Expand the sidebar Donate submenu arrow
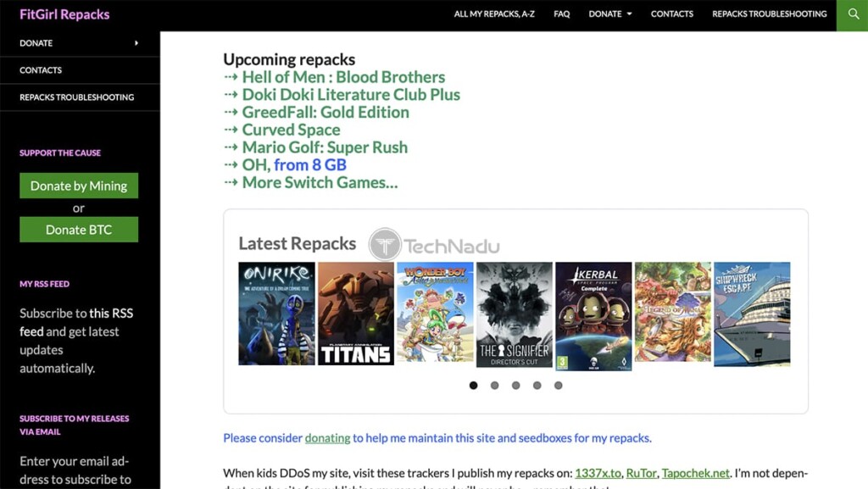 [x=136, y=42]
